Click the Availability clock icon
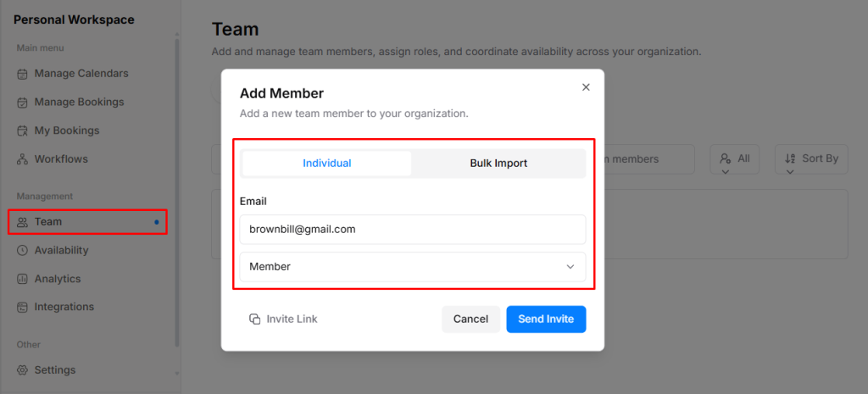 (23, 250)
